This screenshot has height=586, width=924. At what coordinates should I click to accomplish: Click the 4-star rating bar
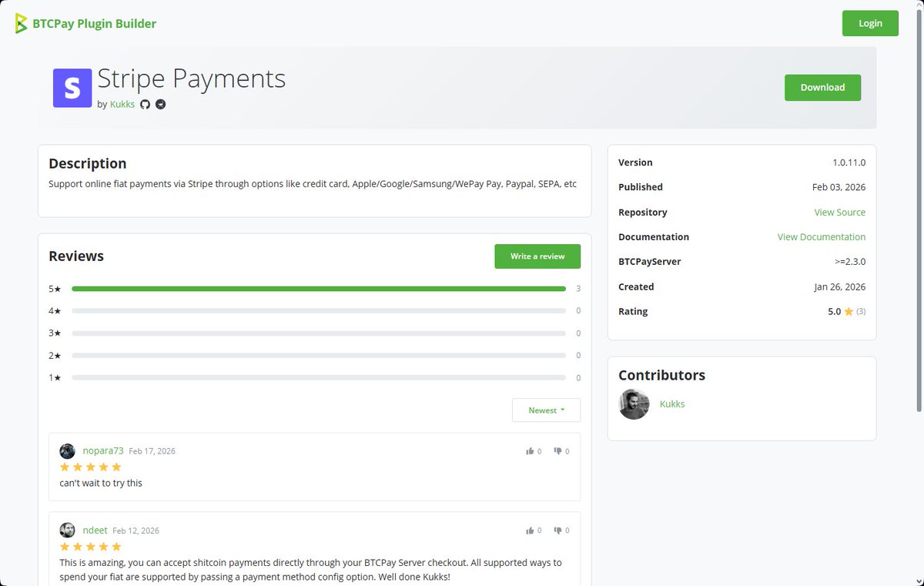[319, 311]
